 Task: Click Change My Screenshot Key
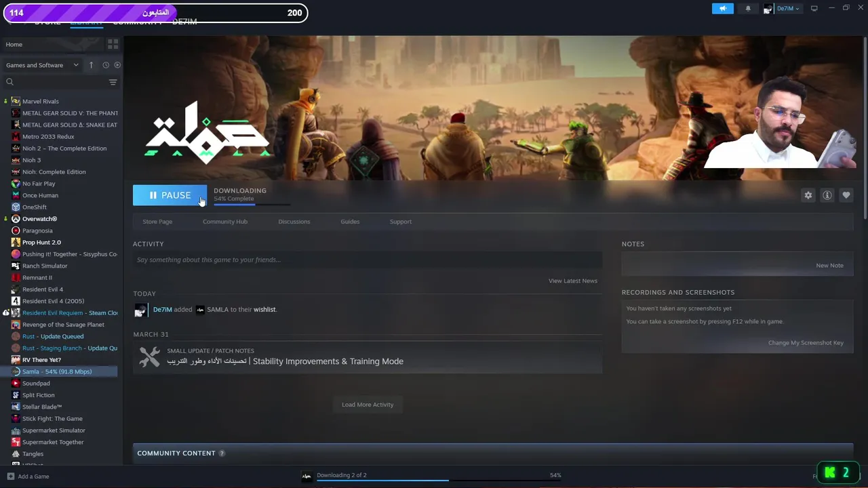(x=806, y=343)
